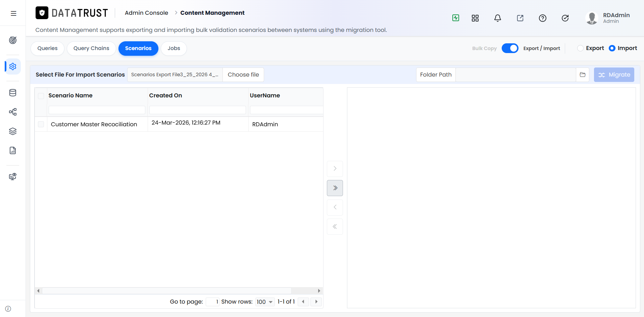Click the 24-Mar-2026 created date cell
644x317 pixels.
point(198,124)
